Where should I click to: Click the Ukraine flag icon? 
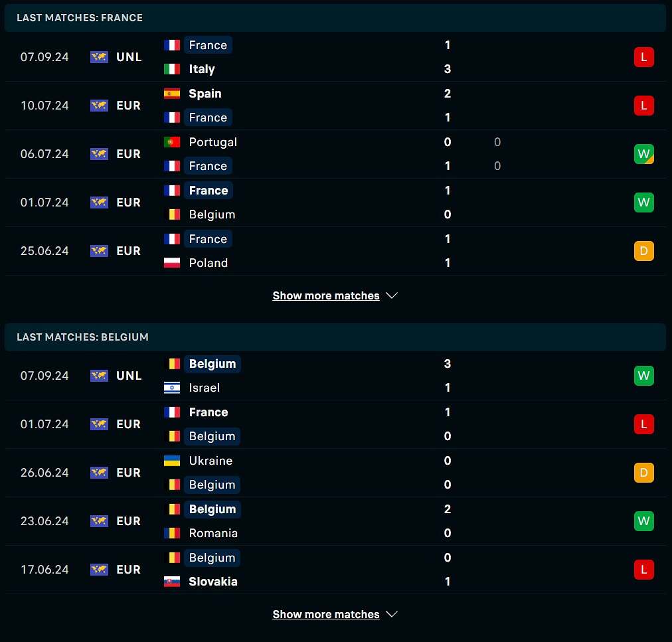(172, 461)
